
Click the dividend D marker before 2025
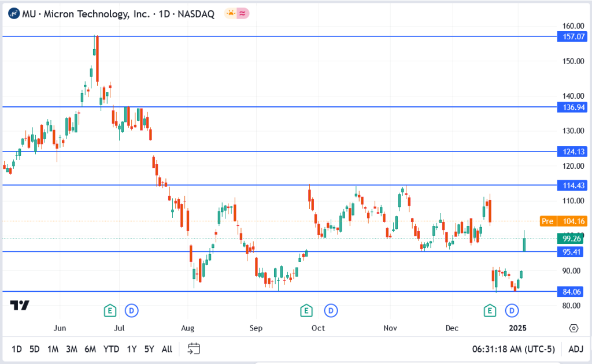pyautogui.click(x=512, y=311)
